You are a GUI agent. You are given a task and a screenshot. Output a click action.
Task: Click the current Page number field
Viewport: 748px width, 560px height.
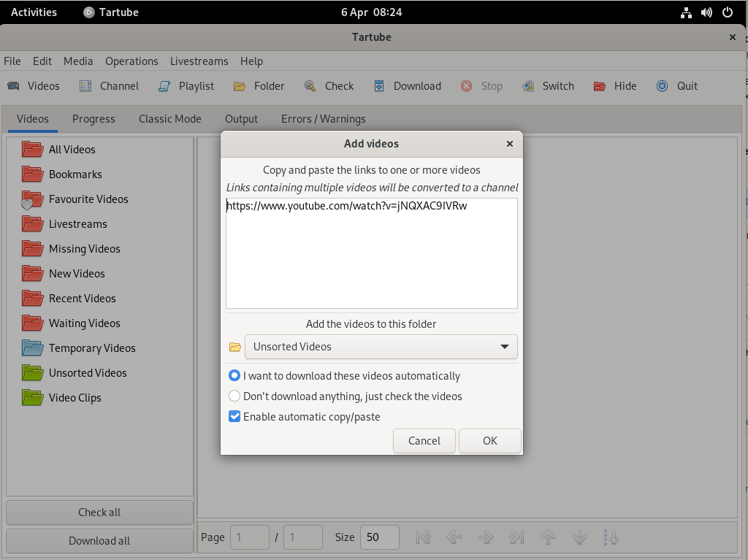coord(250,537)
